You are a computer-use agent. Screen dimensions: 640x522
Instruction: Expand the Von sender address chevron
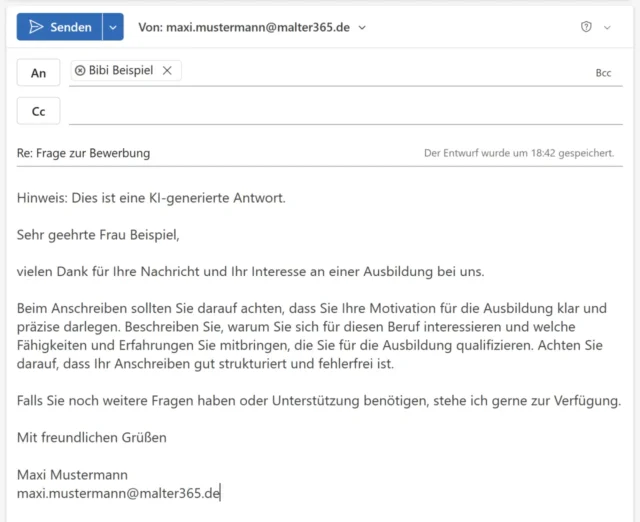point(362,28)
